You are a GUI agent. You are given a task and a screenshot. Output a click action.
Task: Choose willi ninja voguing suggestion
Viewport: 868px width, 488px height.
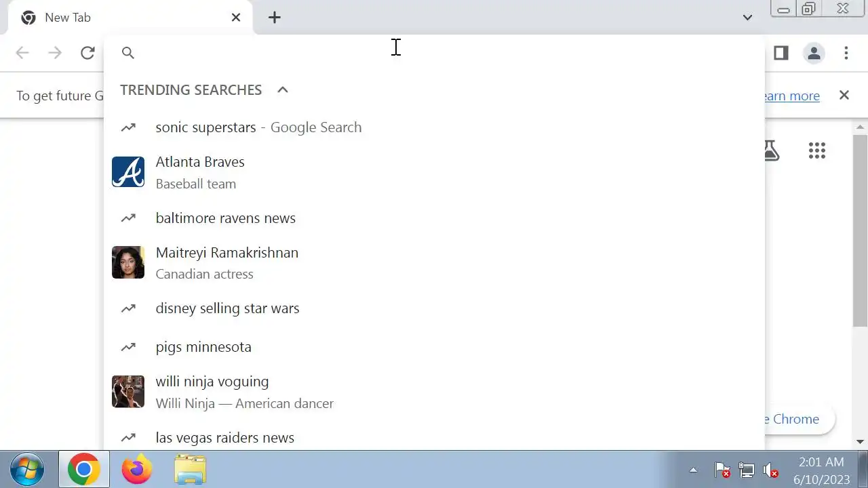tap(434, 392)
